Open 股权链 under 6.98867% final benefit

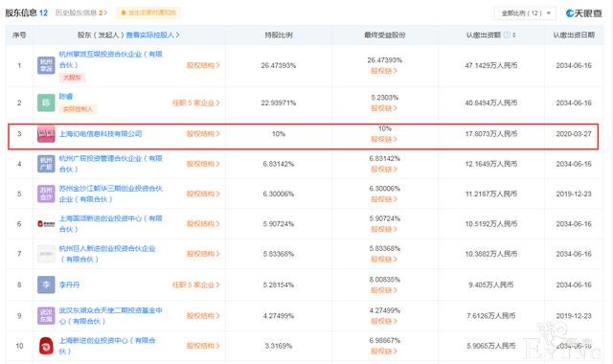coord(384,352)
